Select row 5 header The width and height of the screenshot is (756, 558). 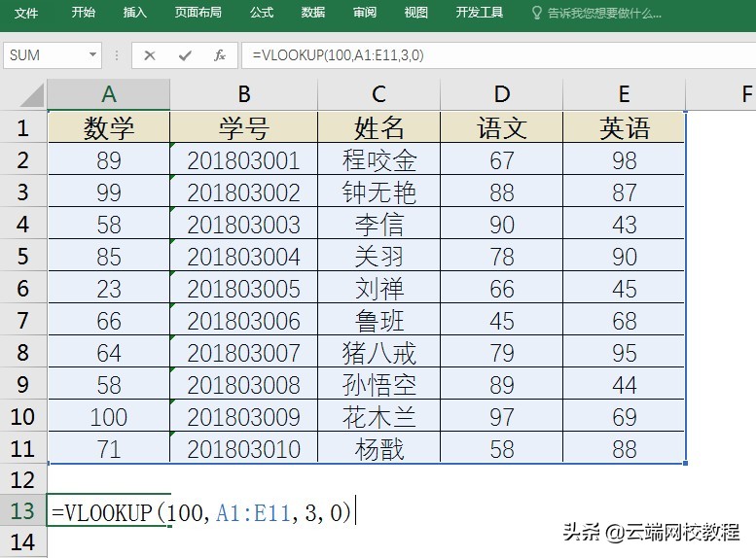click(23, 256)
